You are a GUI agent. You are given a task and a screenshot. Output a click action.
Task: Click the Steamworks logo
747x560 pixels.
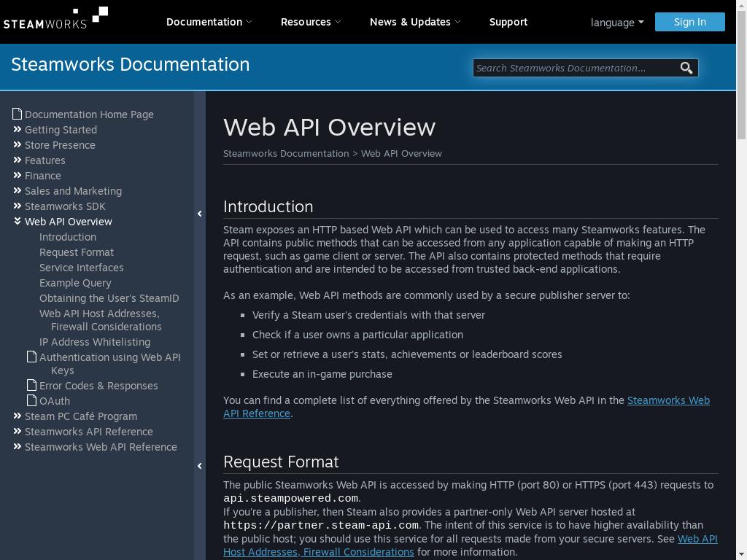[x=55, y=18]
